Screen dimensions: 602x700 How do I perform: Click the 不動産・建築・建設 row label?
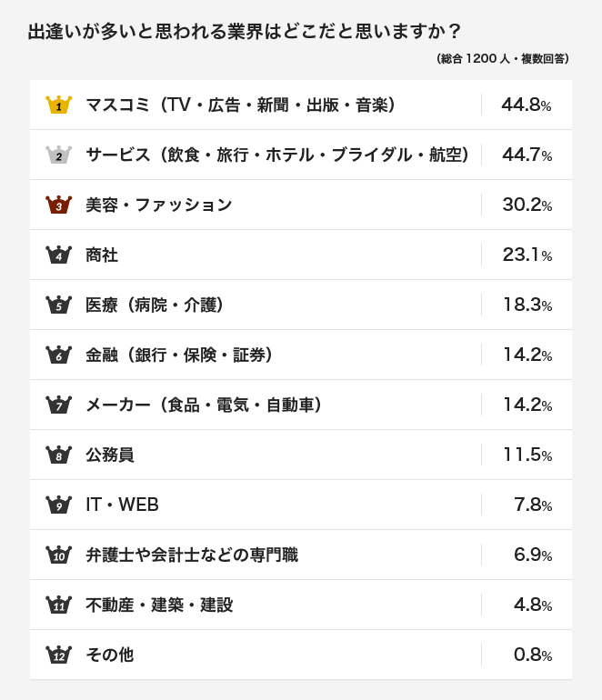click(159, 605)
